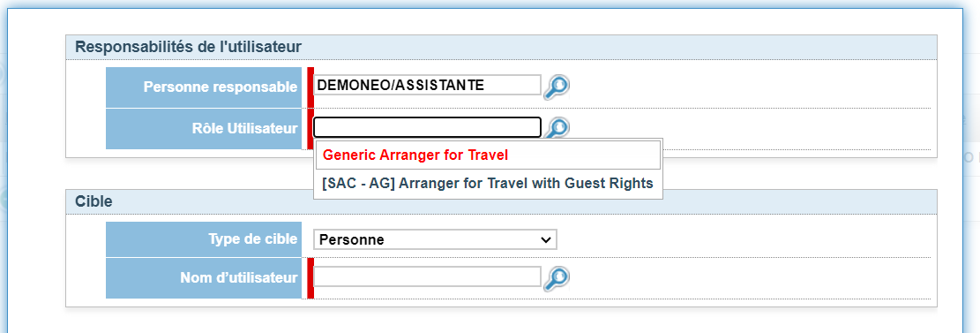Open the magnifier lookup beside Rôle Utilisateur
The height and width of the screenshot is (333, 980).
point(556,127)
